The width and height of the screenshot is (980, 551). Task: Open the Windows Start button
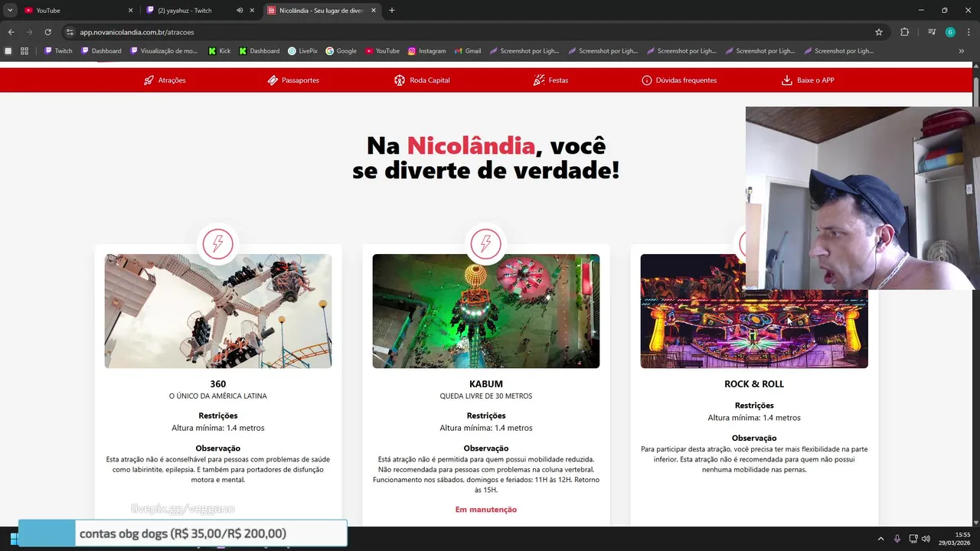(13, 539)
